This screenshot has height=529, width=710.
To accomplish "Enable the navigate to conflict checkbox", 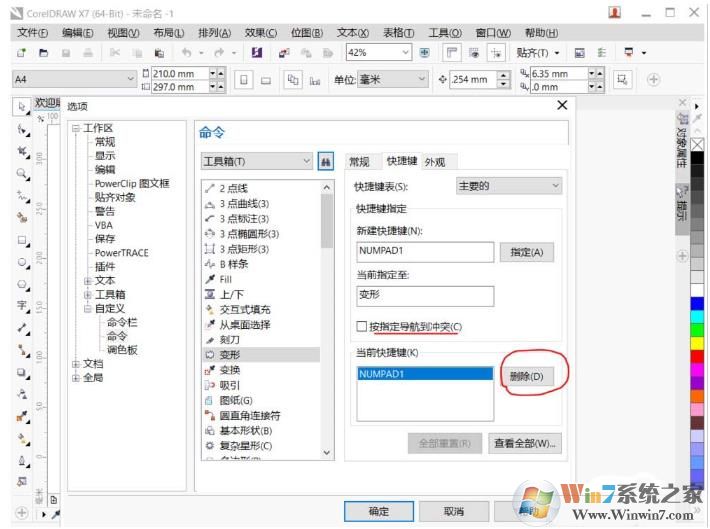I will (362, 327).
